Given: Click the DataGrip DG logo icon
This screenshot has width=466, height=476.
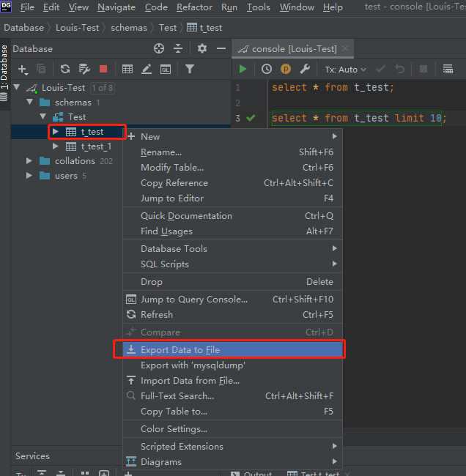Looking at the screenshot, I should (x=6, y=6).
